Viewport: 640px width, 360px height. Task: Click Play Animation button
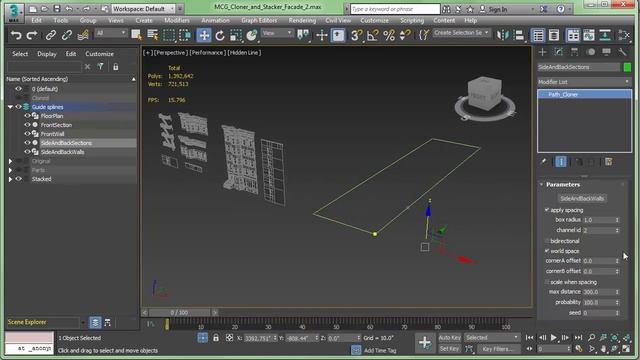(553, 338)
